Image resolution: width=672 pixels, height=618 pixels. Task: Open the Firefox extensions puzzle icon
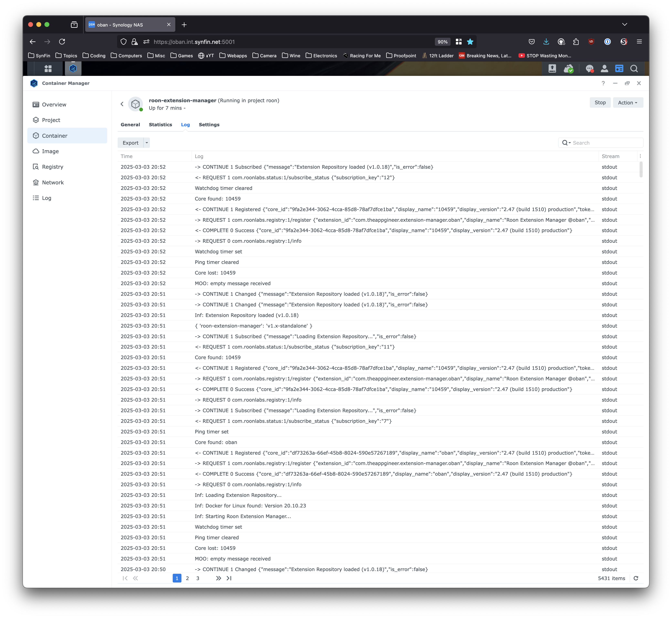[576, 41]
